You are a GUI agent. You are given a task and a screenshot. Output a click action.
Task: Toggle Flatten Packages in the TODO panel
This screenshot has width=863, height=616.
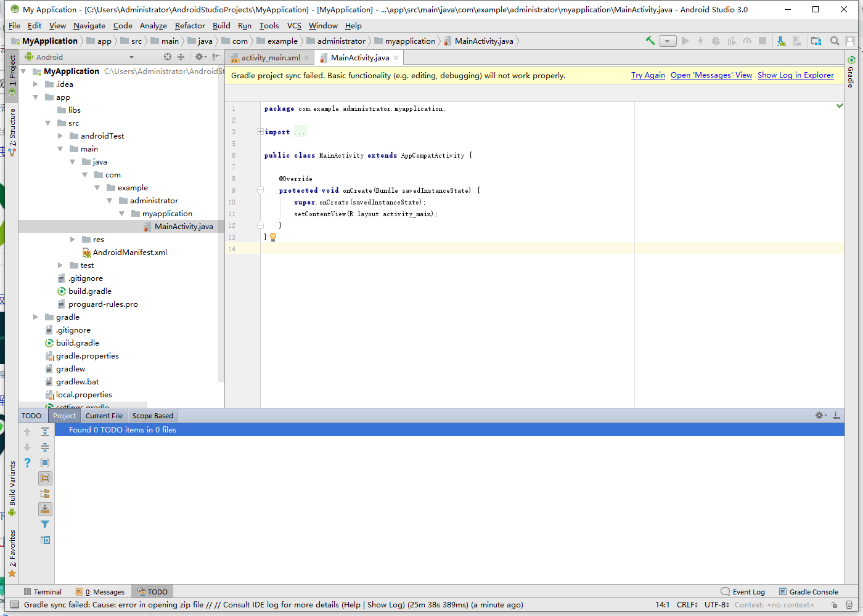(45, 493)
